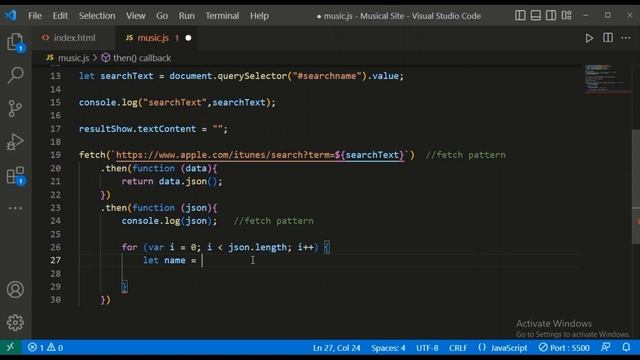Click '.then(function (data){' on line 20
Screen dimensions: 640x360
[x=159, y=168]
